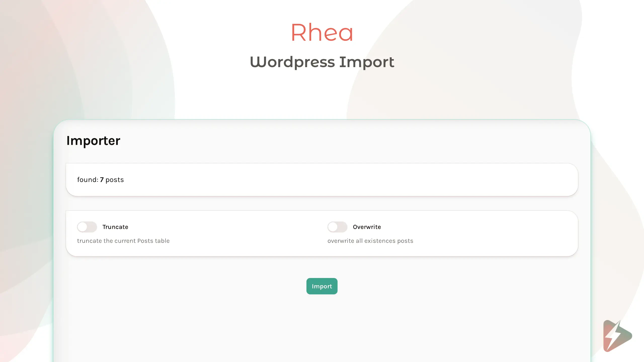
Task: Click the Overwrite label text
Action: point(367,227)
